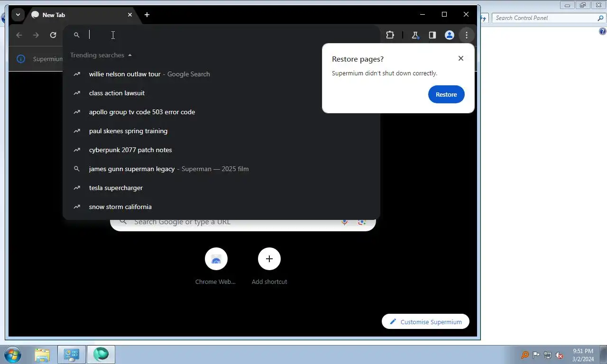Open the profile avatar menu
This screenshot has height=364, width=607.
click(449, 35)
